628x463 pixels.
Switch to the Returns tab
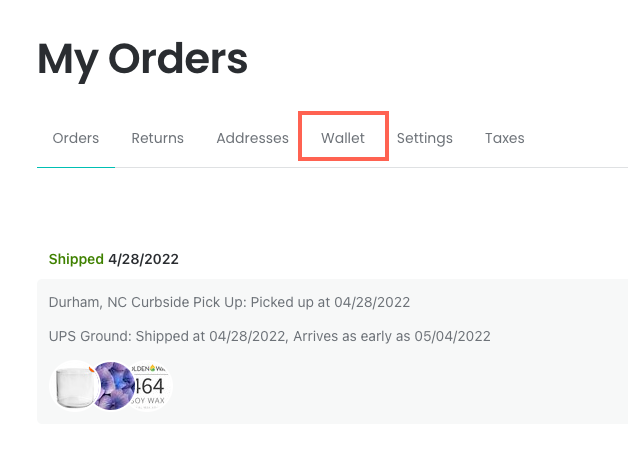(x=157, y=138)
